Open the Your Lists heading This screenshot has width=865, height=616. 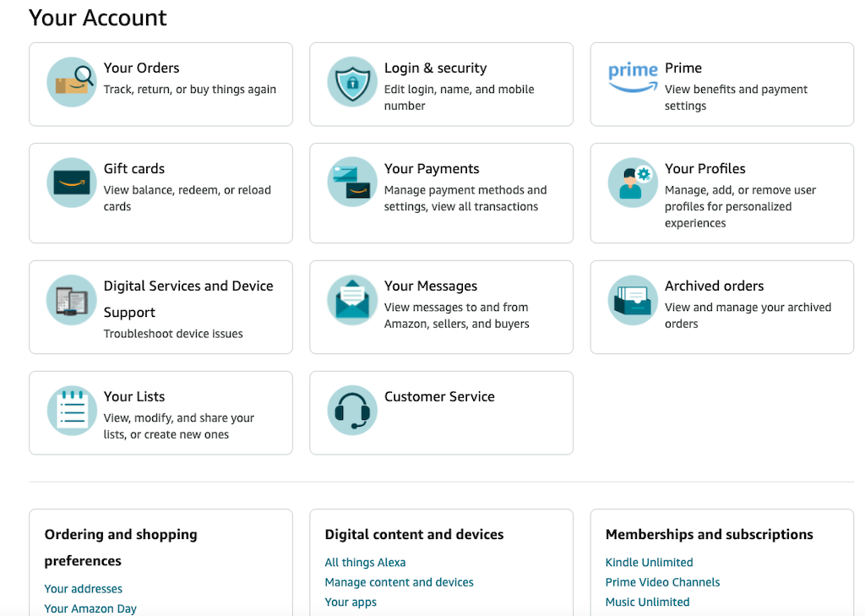click(x=134, y=396)
